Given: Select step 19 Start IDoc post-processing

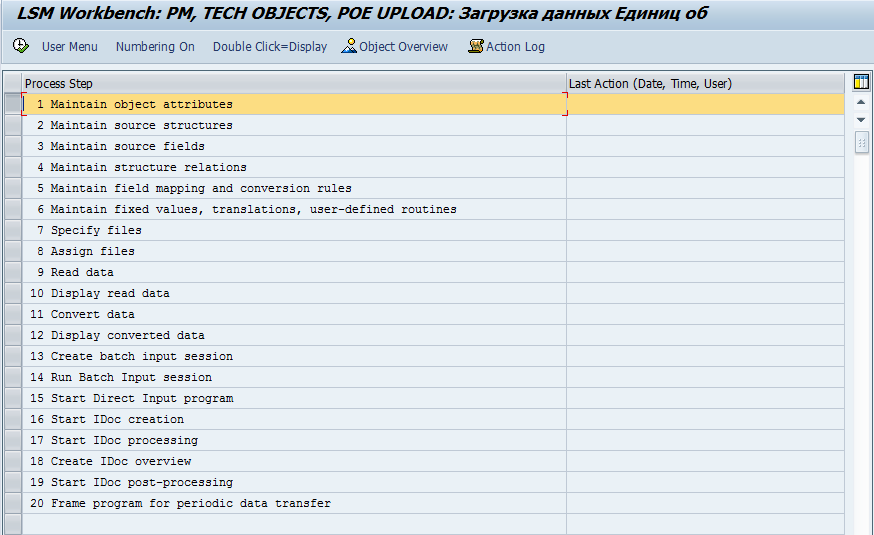Looking at the screenshot, I should [x=294, y=482].
